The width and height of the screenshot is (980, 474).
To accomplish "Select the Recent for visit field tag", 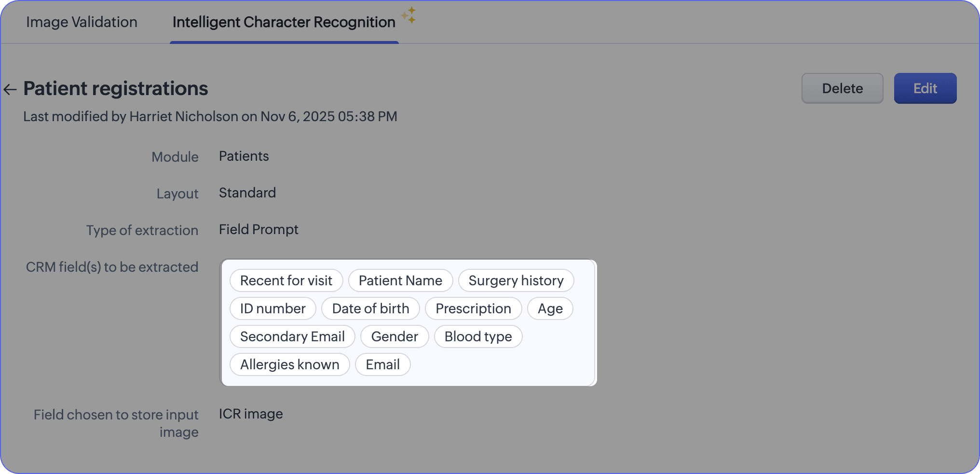I will click(x=286, y=280).
